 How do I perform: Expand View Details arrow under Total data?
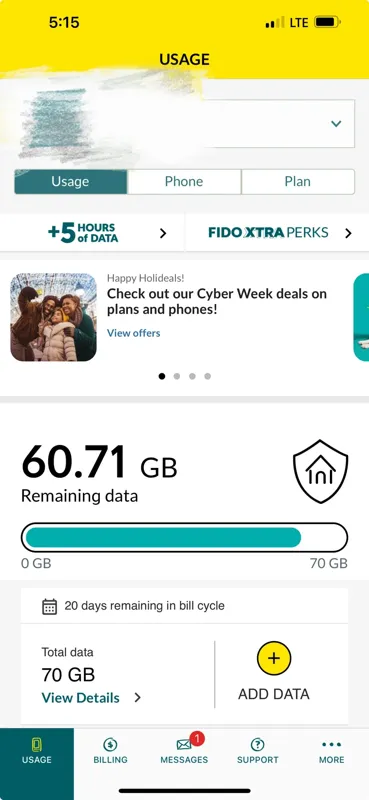click(137, 698)
